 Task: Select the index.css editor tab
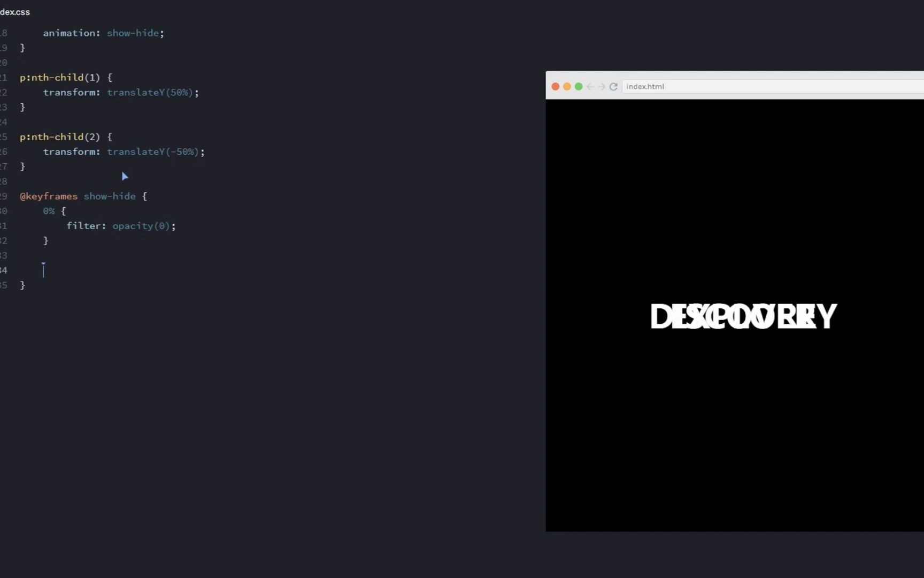click(x=15, y=12)
